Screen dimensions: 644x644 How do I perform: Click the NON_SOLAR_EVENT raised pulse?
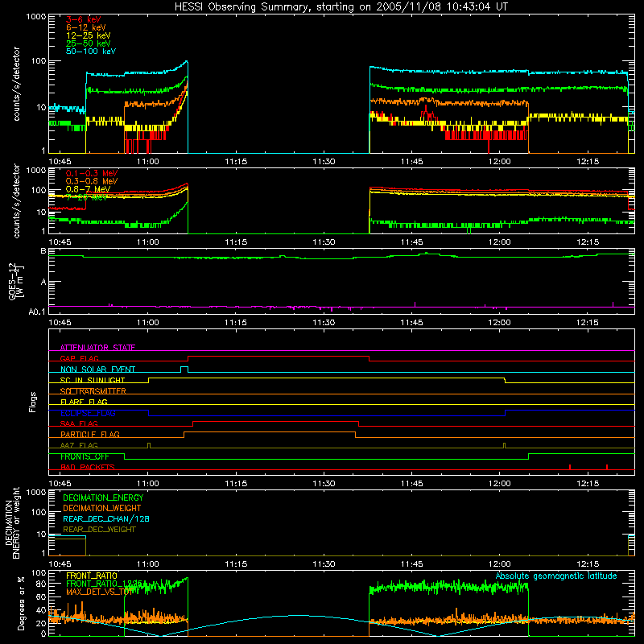184,369
